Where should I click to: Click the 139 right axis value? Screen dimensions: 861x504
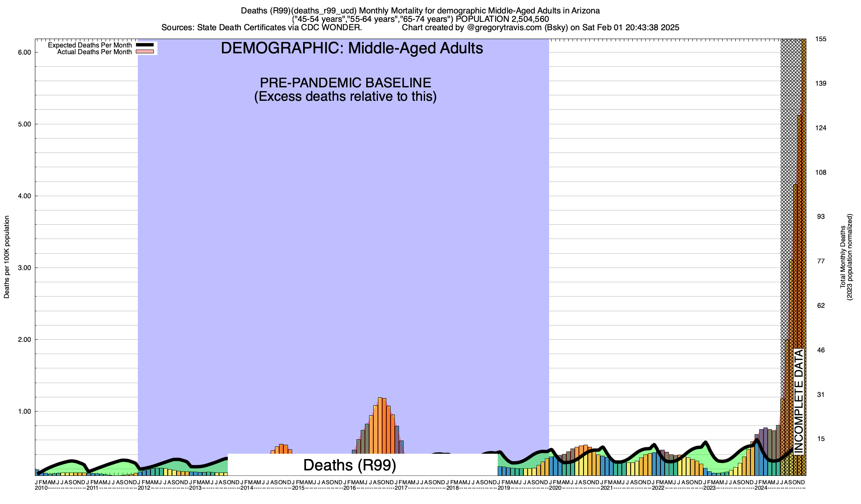(x=821, y=84)
